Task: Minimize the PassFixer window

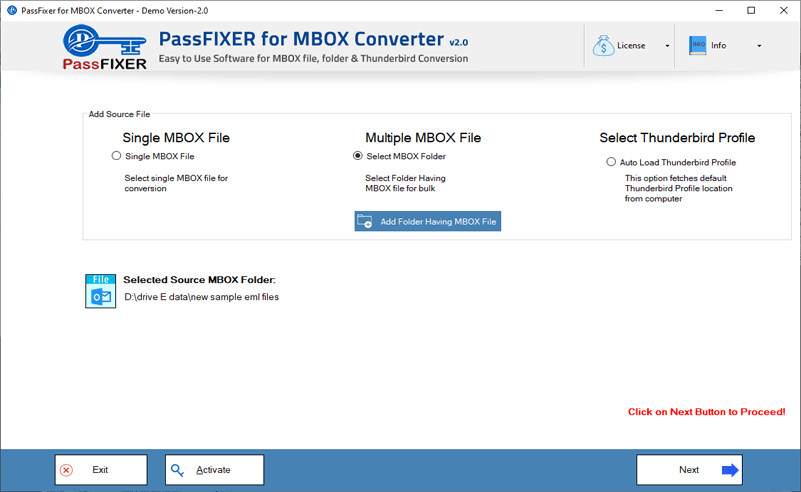Action: (x=719, y=10)
